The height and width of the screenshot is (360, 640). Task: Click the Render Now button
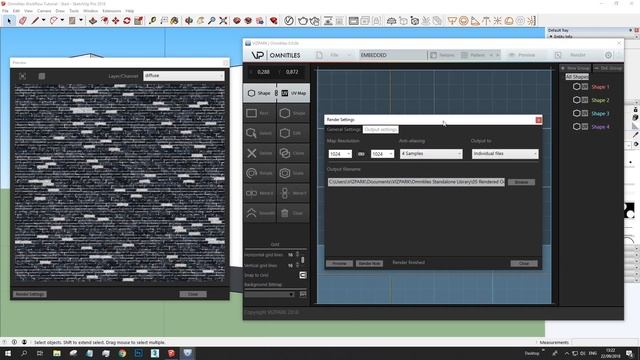[369, 264]
